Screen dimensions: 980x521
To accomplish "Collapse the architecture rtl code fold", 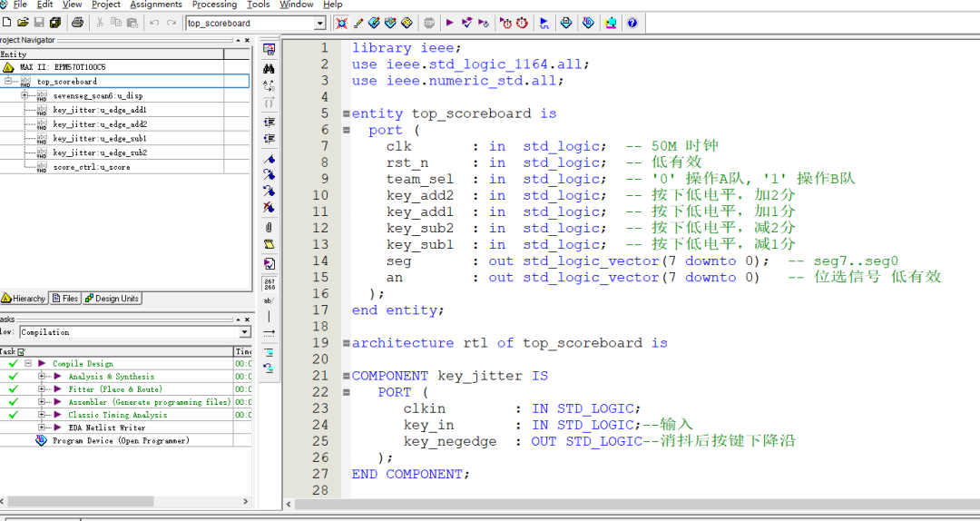I will [x=345, y=343].
